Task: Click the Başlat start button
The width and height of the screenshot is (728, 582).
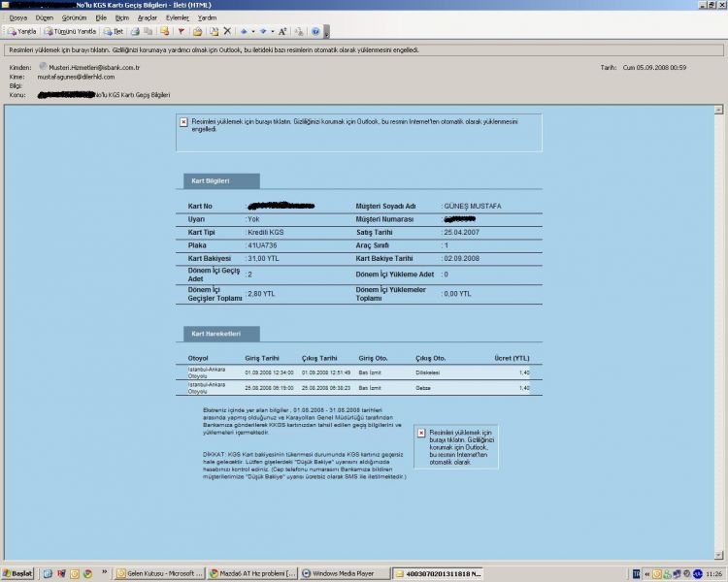Action: point(17,573)
